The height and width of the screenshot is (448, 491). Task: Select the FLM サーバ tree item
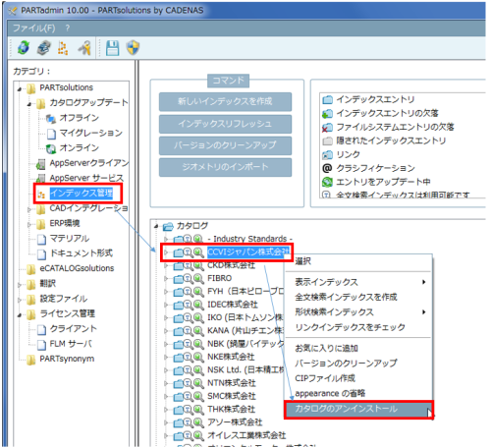[x=71, y=344]
